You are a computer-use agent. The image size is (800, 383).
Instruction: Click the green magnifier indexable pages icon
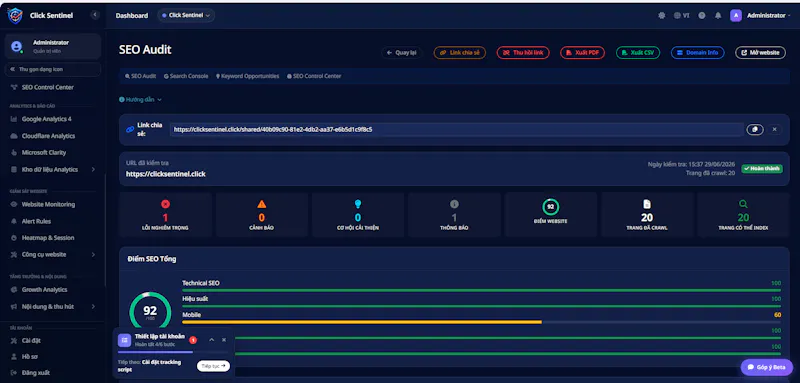(x=743, y=204)
